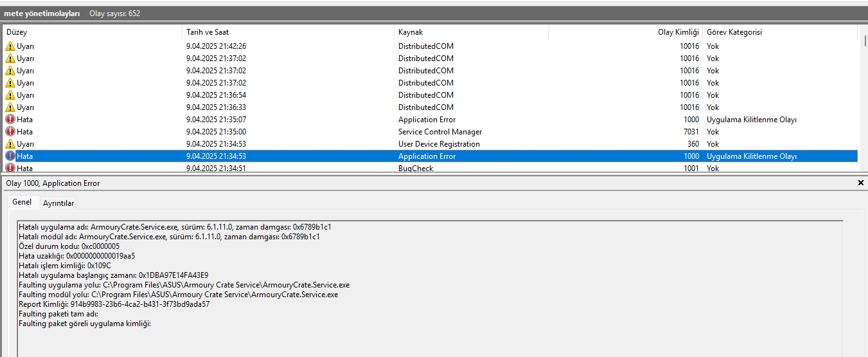Click Yok category in the BugCheck row

tap(713, 168)
